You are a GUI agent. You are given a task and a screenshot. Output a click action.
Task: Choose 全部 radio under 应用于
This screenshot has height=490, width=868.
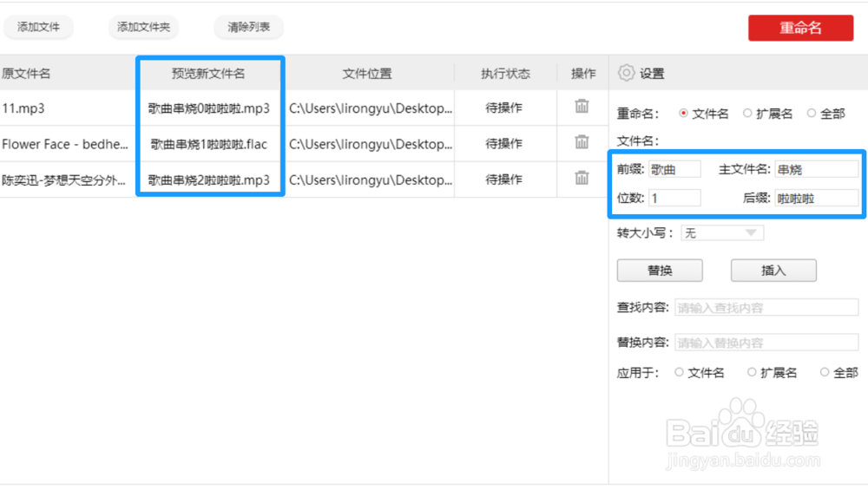point(825,372)
